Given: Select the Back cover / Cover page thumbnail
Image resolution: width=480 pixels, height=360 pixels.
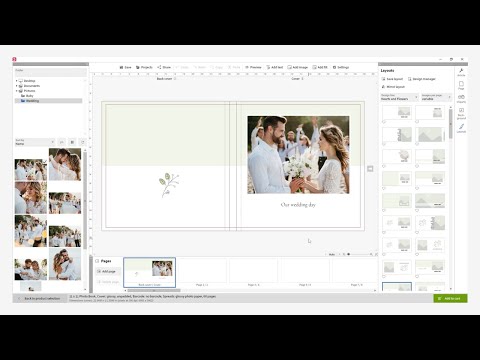Looking at the screenshot, I should tap(149, 272).
